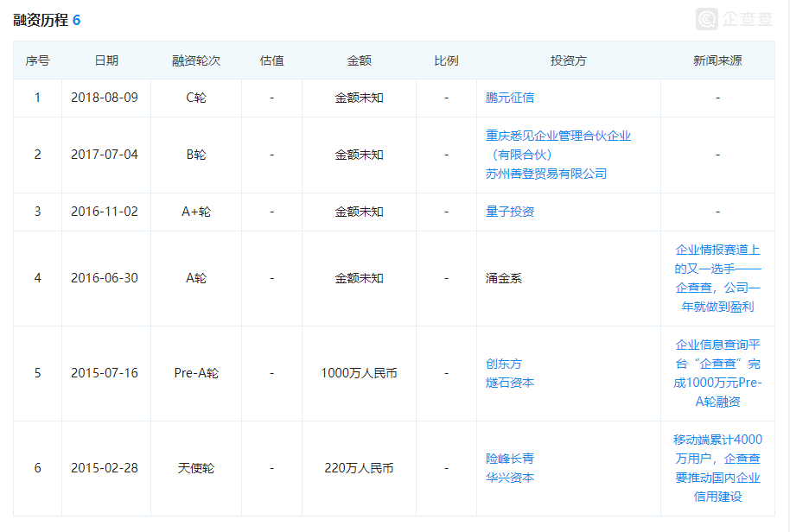Click the count 6 beside 融资历程
The height and width of the screenshot is (532, 790).
click(77, 20)
